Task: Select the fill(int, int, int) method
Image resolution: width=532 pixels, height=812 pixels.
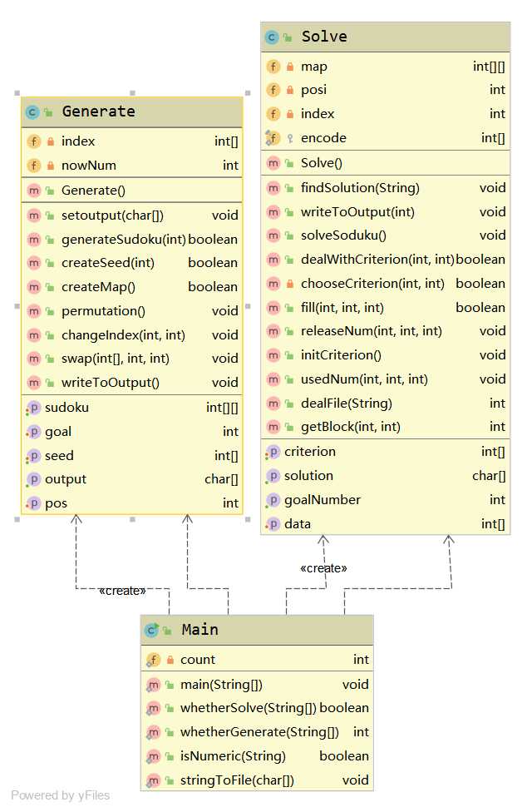Action: [x=386, y=308]
